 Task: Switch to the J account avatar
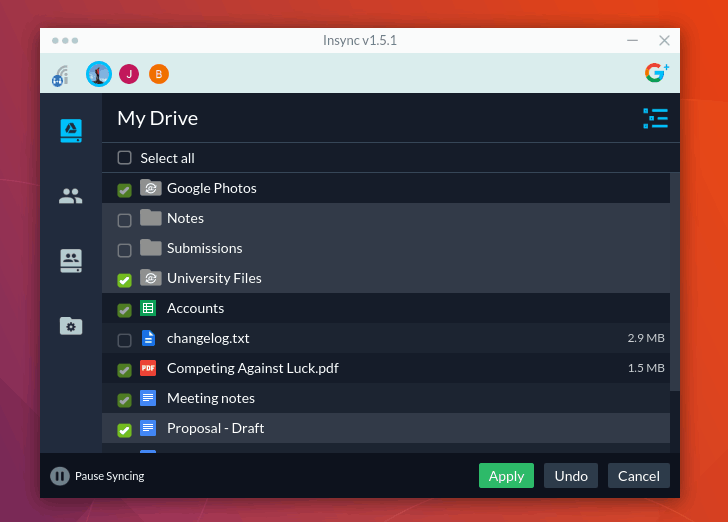(129, 74)
